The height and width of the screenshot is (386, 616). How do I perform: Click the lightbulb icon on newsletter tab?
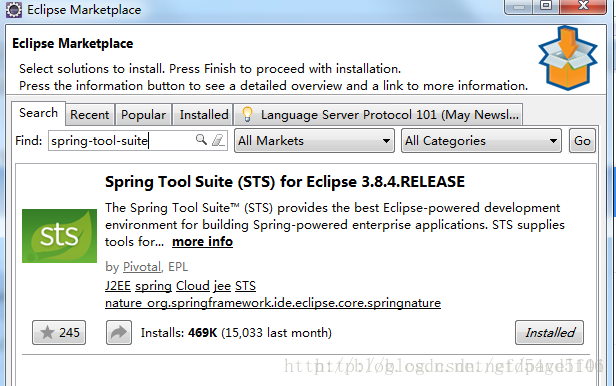tap(247, 114)
